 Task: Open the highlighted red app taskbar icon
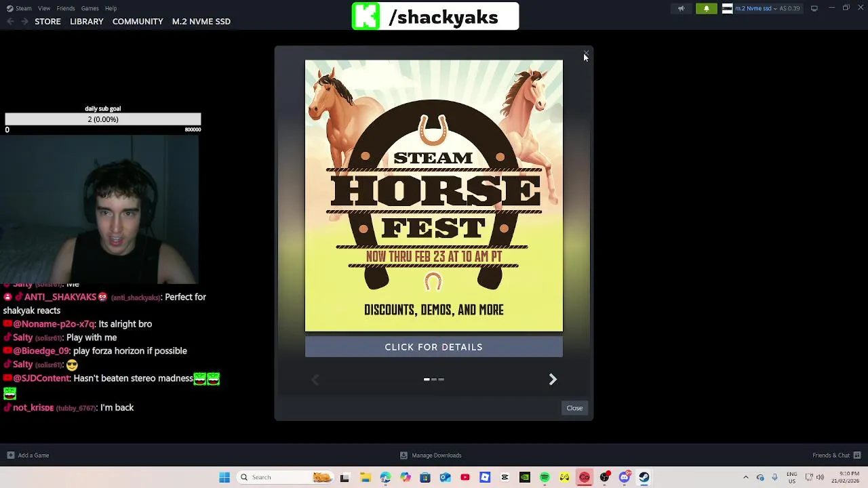click(x=585, y=477)
